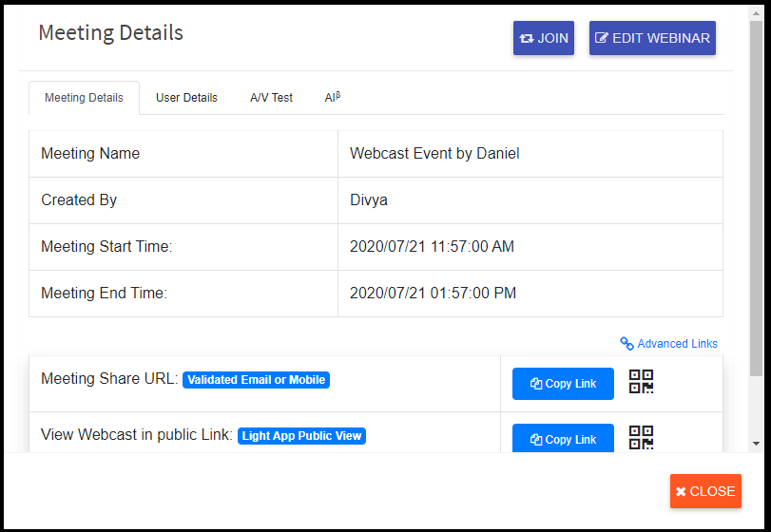Click the scrollbar down arrow

pos(756,444)
